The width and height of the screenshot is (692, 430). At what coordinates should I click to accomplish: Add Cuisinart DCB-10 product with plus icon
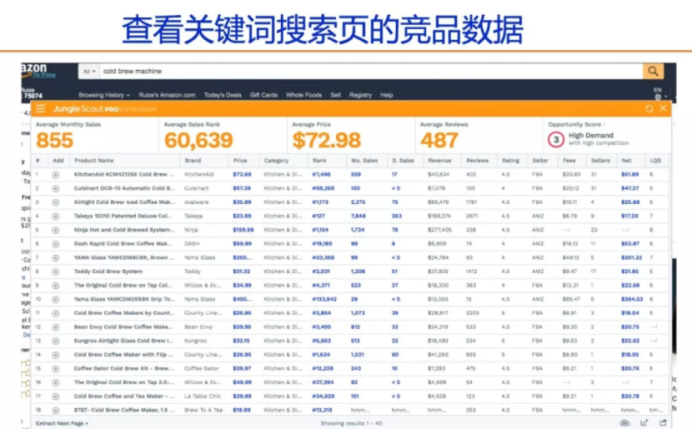point(56,187)
